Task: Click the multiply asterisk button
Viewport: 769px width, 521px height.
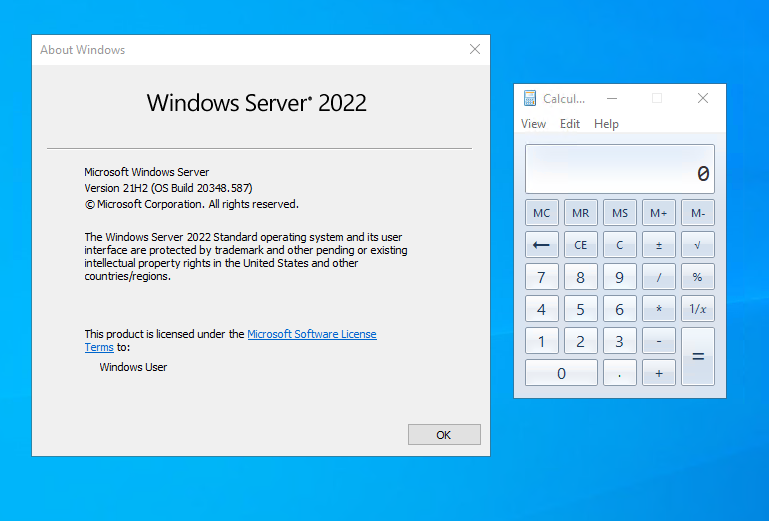Action: [659, 309]
